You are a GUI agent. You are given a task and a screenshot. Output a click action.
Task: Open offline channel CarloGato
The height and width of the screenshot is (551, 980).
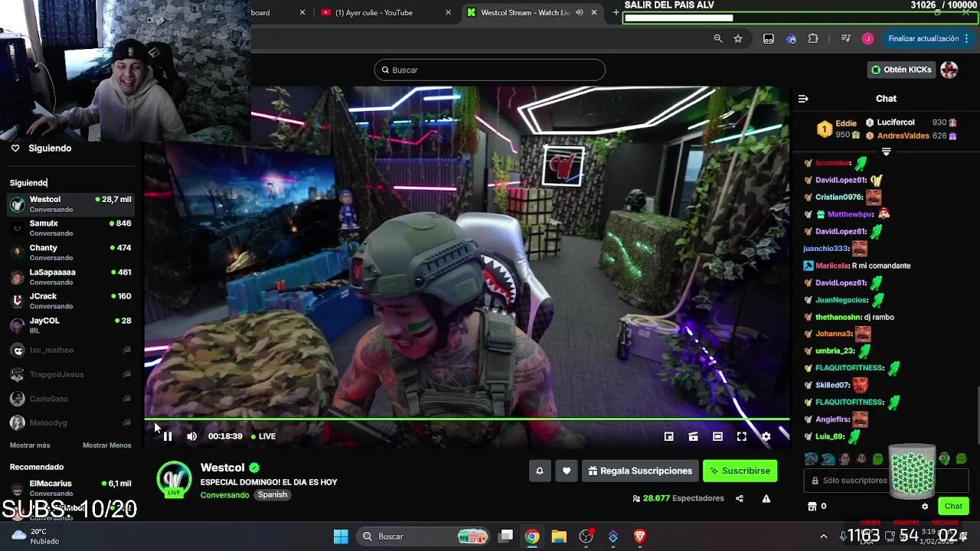point(70,399)
